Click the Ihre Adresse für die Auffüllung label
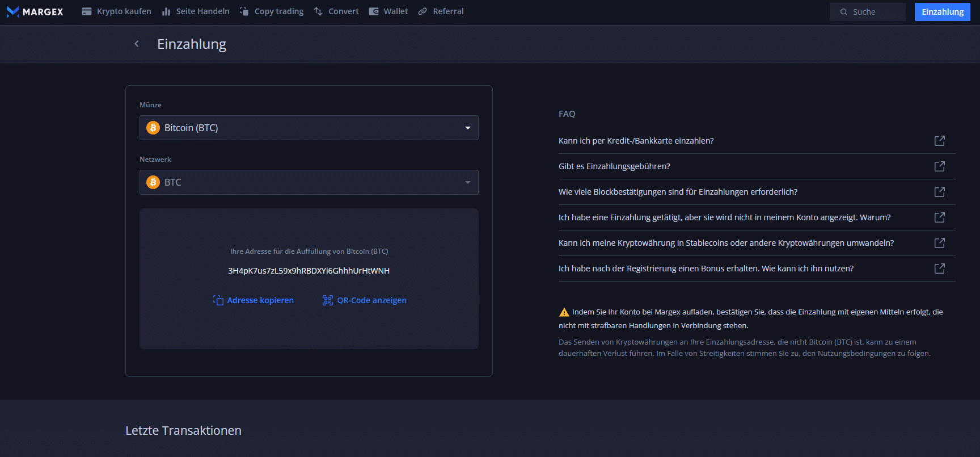This screenshot has width=980, height=457. pos(309,251)
